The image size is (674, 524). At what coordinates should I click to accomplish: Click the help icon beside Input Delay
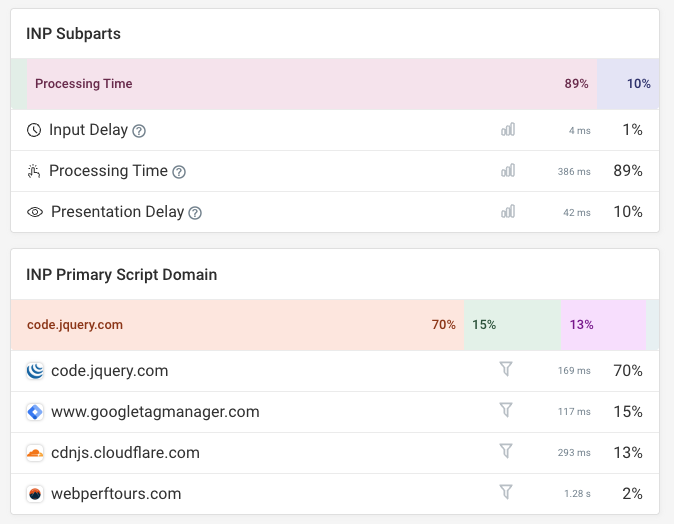tap(139, 131)
